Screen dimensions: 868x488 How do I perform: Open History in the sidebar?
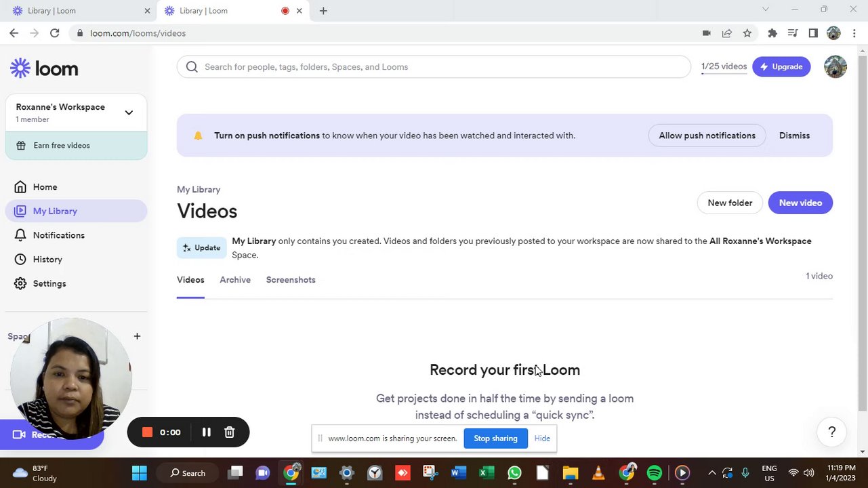coord(47,260)
